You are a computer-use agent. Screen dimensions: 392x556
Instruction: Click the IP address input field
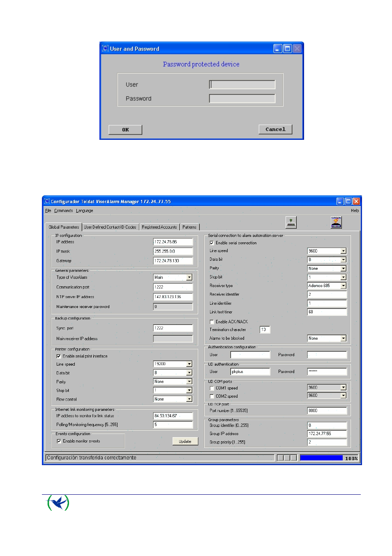[173, 242]
